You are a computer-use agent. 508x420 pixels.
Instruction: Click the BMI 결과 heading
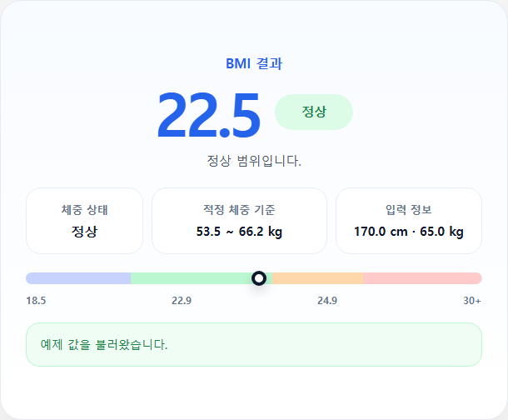click(x=254, y=63)
